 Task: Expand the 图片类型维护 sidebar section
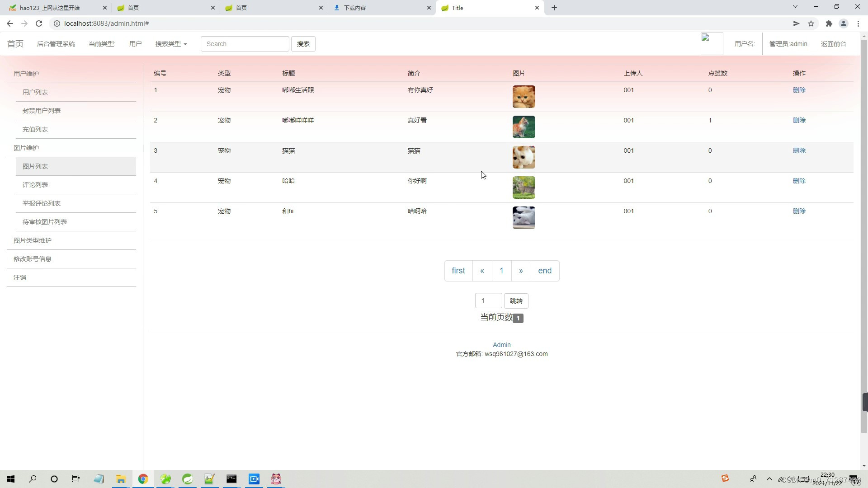coord(33,240)
